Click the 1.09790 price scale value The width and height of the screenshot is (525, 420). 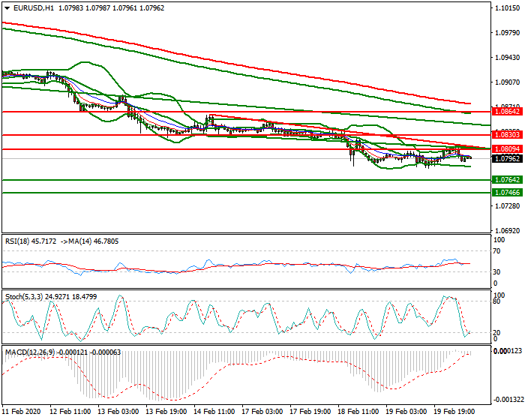pos(508,33)
